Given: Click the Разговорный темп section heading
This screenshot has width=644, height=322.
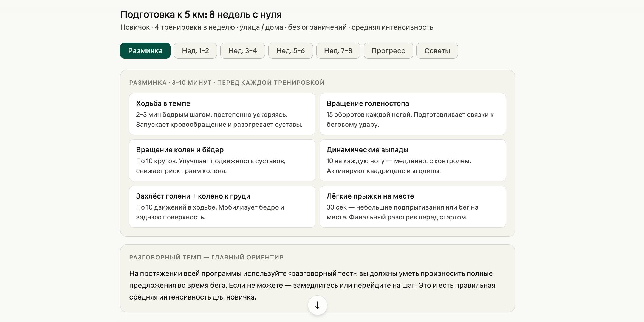Looking at the screenshot, I should click(x=206, y=257).
